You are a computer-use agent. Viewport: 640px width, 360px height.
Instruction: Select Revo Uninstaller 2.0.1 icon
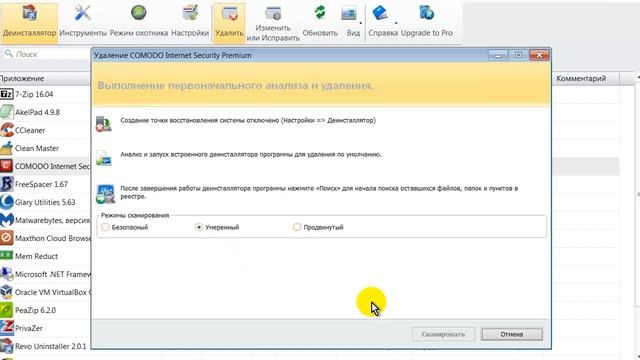click(7, 346)
